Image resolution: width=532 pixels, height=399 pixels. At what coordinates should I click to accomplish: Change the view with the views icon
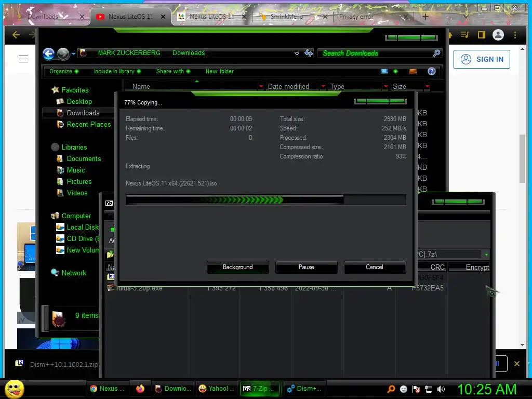coord(384,71)
